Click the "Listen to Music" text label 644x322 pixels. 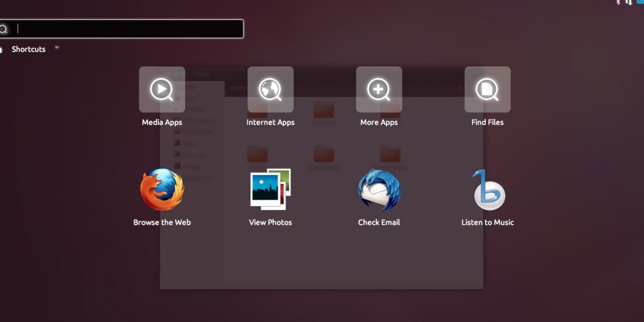(x=488, y=223)
